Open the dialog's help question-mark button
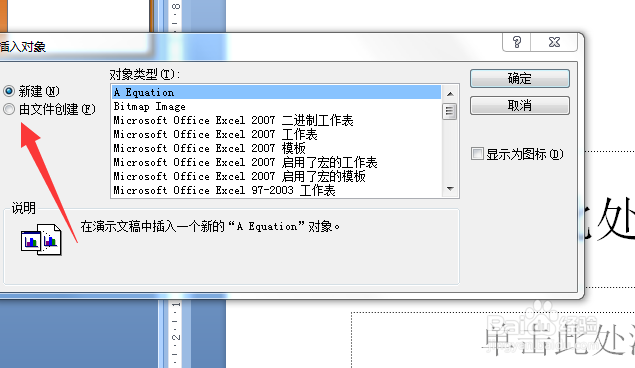 (517, 42)
